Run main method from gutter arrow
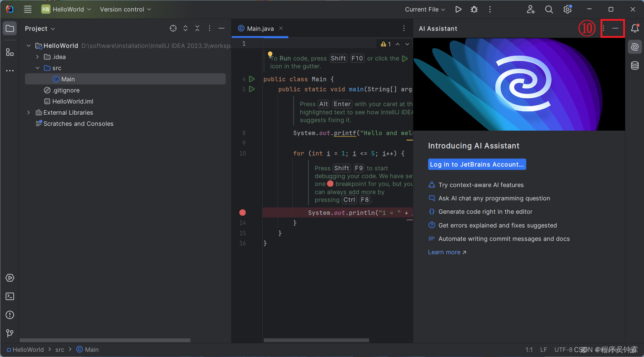The width and height of the screenshot is (644, 357). 252,89
